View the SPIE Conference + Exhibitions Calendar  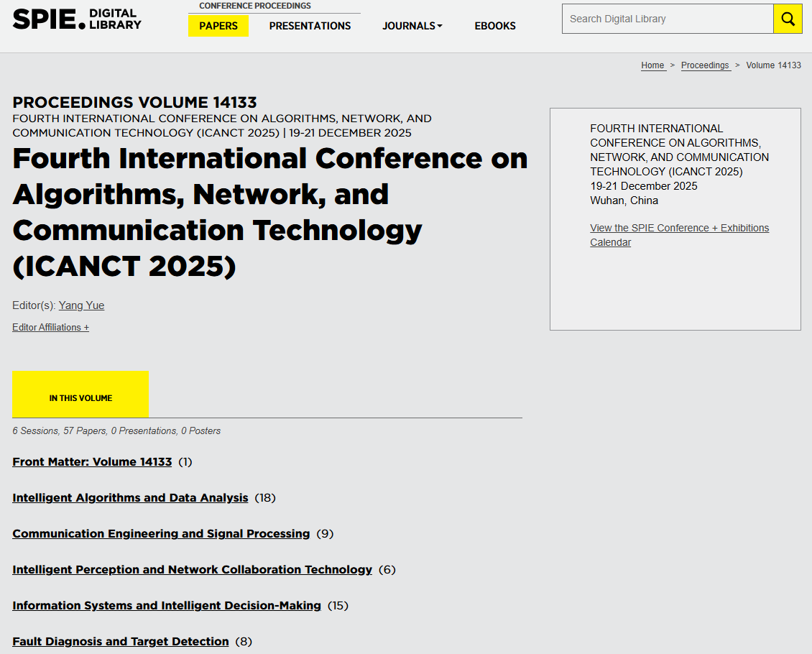click(x=679, y=235)
